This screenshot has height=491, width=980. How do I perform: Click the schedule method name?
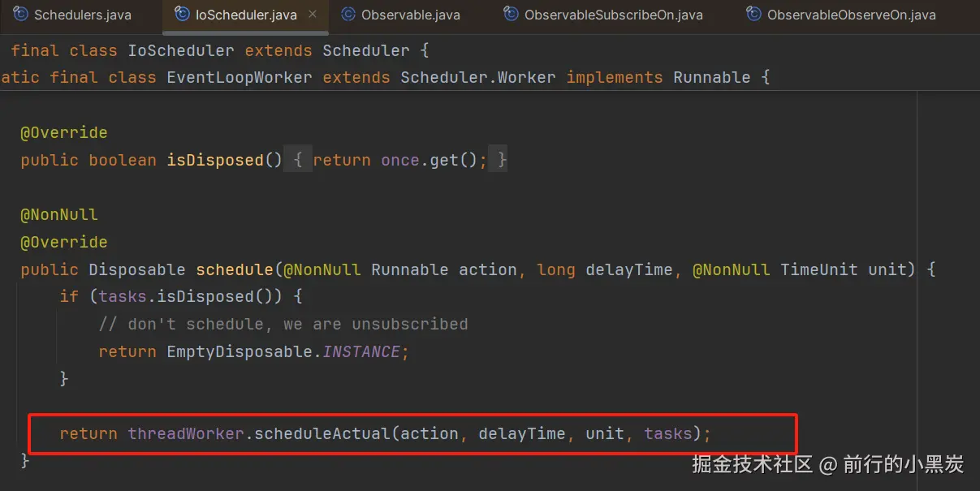[x=235, y=269]
